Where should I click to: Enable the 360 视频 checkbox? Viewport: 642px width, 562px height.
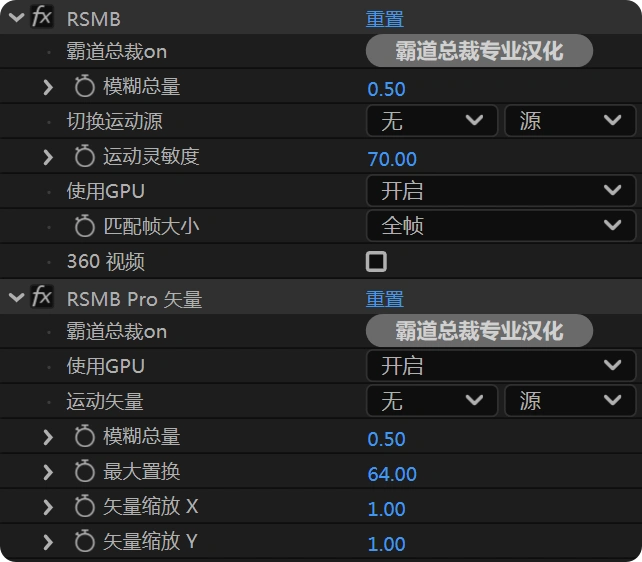tap(376, 262)
